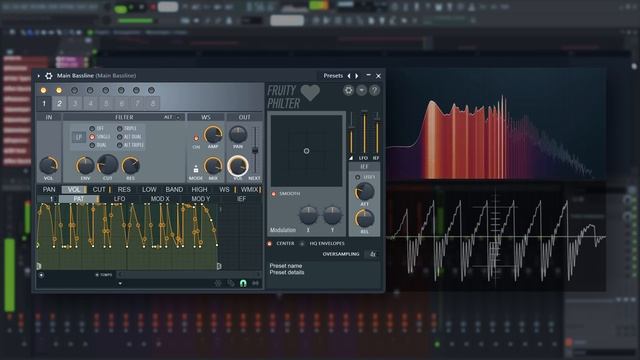Select the ALT TRIPLE filter mode radio

120,145
